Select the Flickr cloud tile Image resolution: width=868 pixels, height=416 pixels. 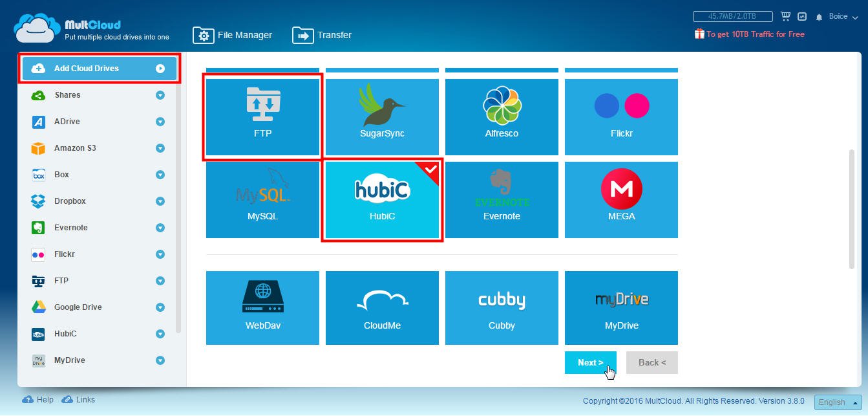[621, 116]
